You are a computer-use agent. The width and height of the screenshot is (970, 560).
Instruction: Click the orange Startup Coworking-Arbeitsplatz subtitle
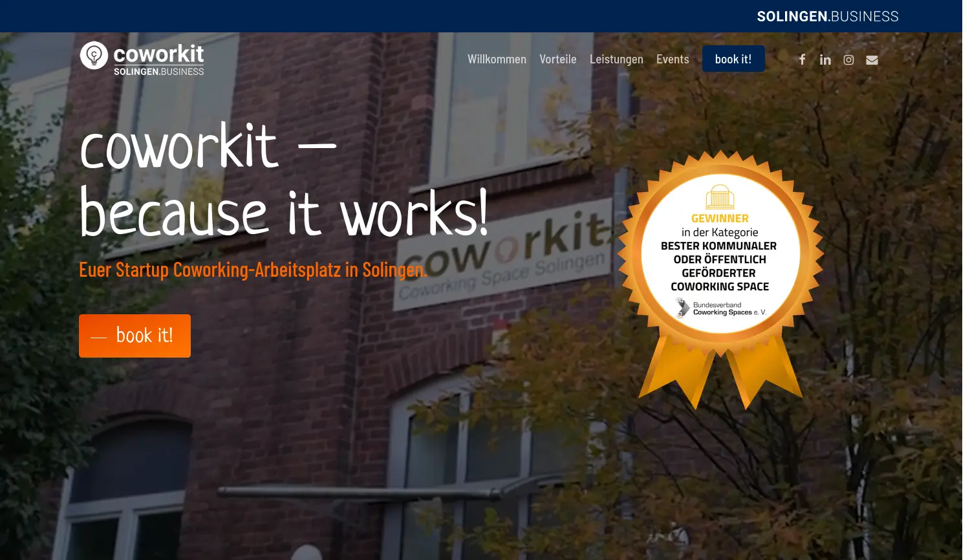click(x=253, y=270)
